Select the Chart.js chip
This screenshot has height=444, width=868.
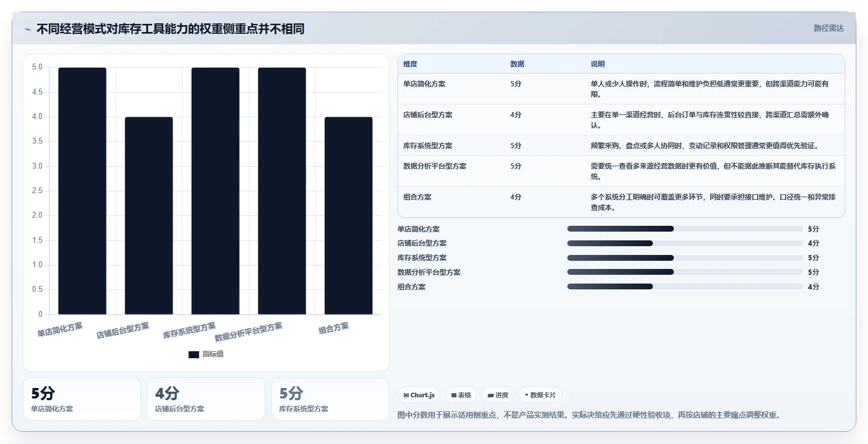[x=419, y=395]
